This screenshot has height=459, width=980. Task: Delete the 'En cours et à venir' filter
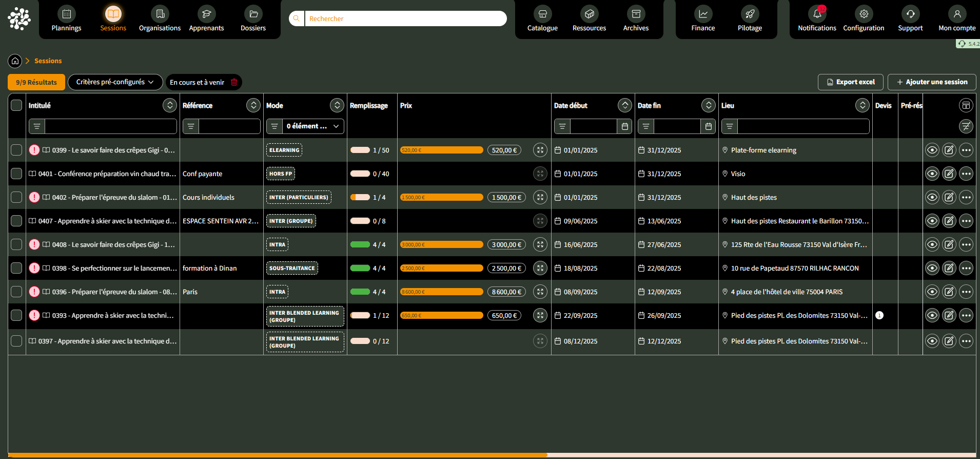234,82
